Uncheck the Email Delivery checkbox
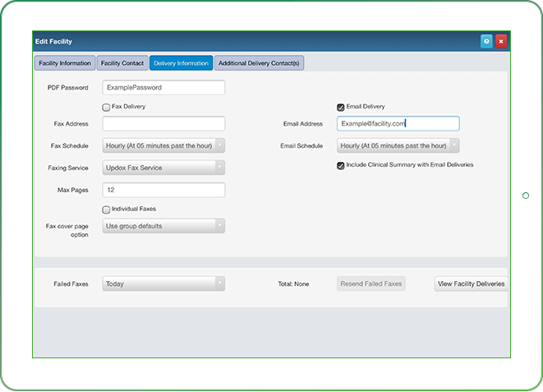Viewport: 543px width, 392px height. click(x=340, y=107)
